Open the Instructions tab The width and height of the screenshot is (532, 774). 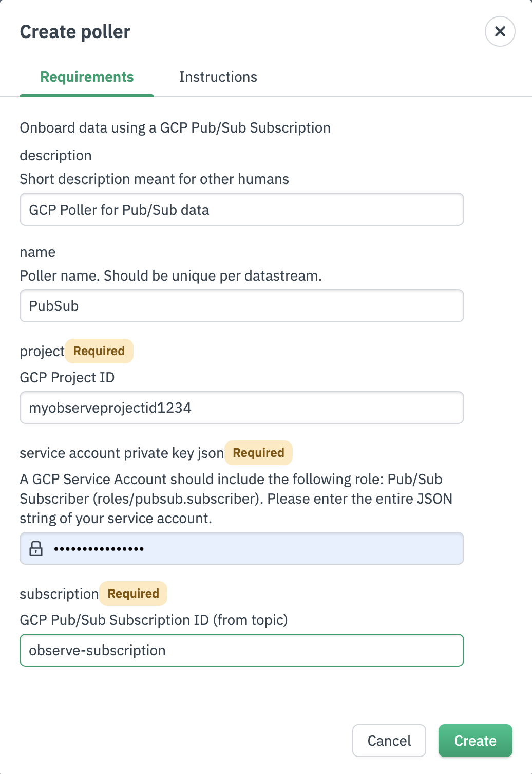(x=218, y=77)
